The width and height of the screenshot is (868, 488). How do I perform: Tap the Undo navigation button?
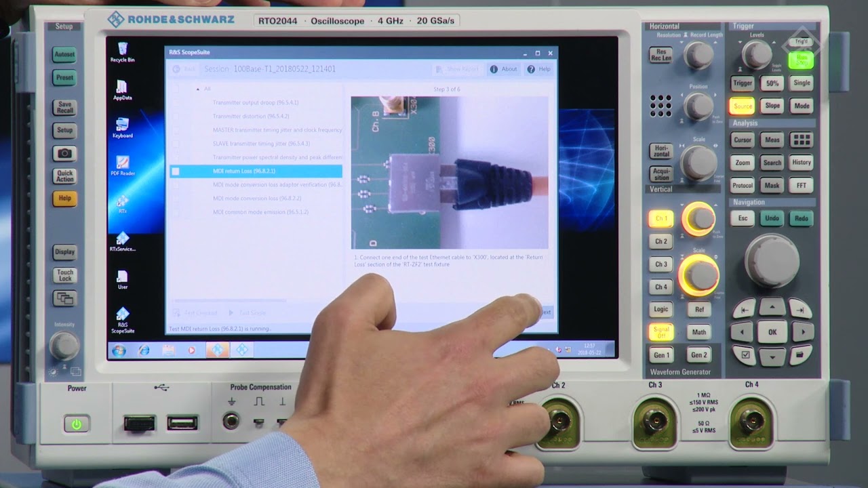(x=772, y=218)
